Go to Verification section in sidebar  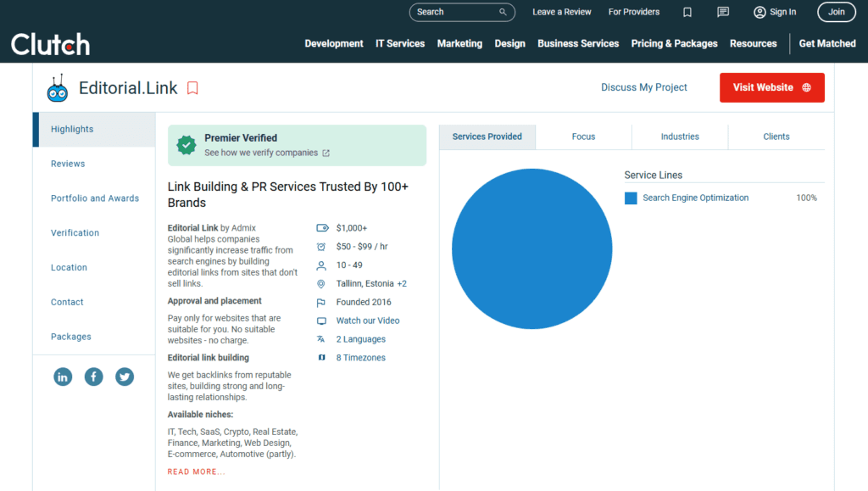pyautogui.click(x=75, y=233)
